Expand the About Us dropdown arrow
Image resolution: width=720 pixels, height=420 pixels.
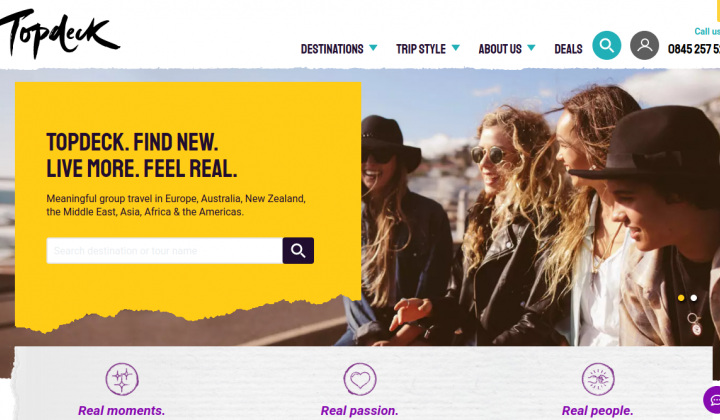click(531, 48)
